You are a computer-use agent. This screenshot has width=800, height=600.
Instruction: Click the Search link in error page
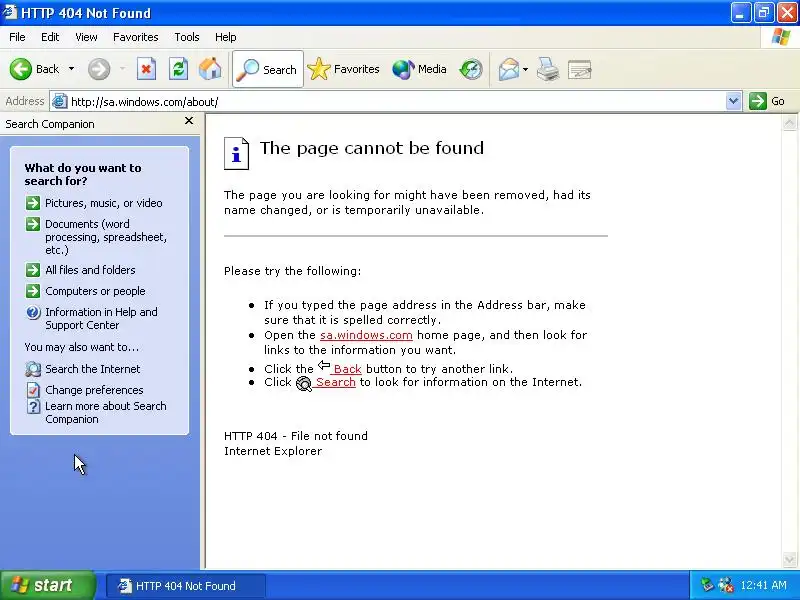[335, 382]
